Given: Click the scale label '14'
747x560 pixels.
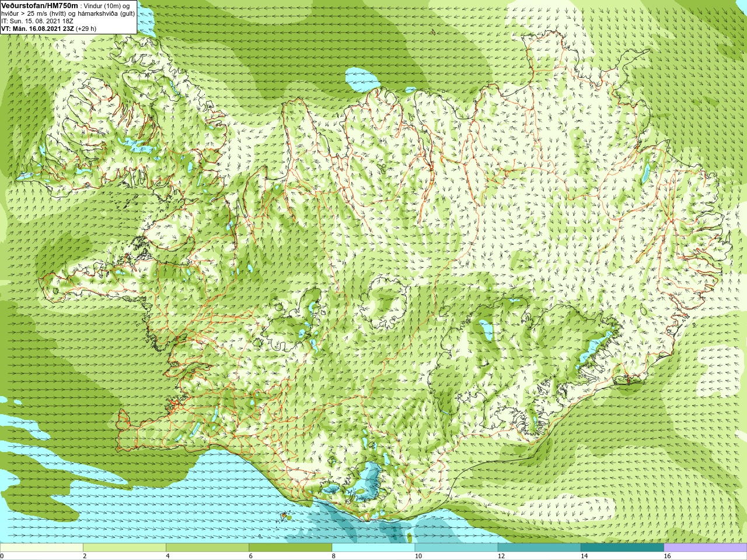Looking at the screenshot, I should point(584,556).
